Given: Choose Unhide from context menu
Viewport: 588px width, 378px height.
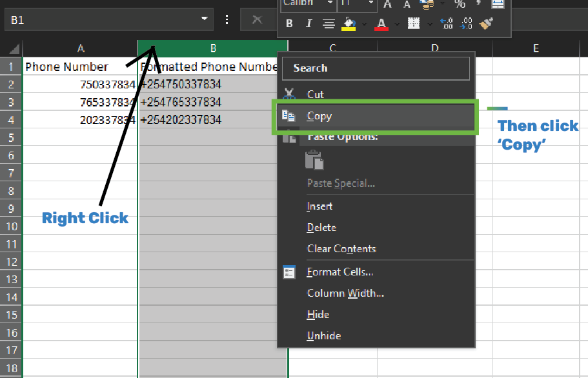Looking at the screenshot, I should [376, 335].
